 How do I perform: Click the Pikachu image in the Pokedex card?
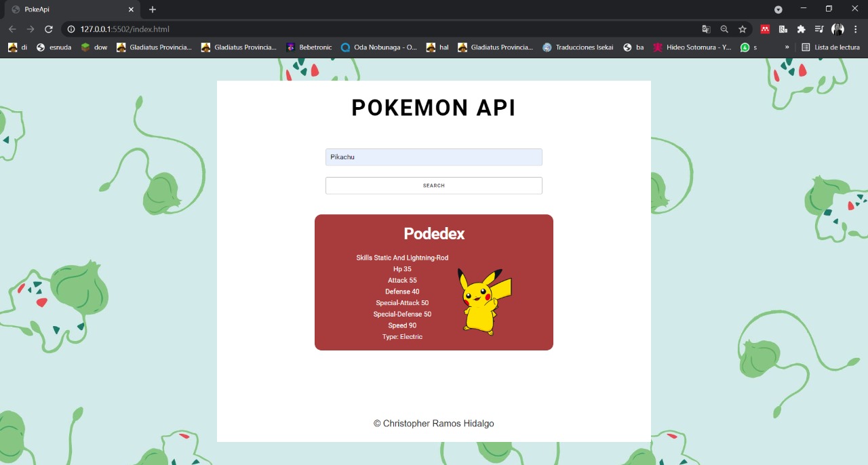[x=484, y=302]
